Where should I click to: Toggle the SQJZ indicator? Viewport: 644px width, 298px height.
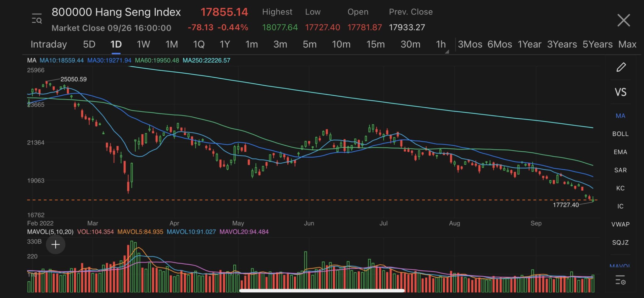coord(620,243)
